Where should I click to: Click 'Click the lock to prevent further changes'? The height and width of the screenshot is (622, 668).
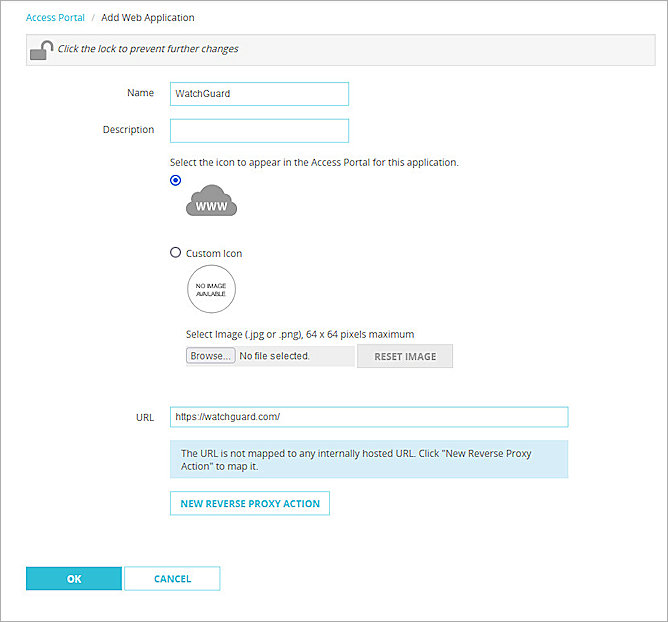point(148,49)
